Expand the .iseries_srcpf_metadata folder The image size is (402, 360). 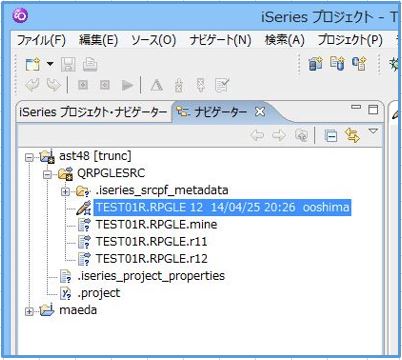[65, 192]
